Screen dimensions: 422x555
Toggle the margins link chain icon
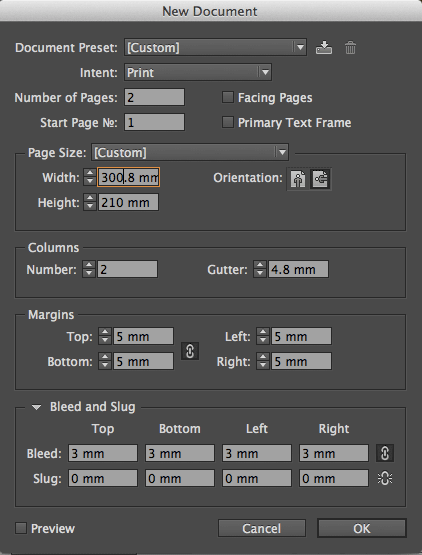click(190, 351)
